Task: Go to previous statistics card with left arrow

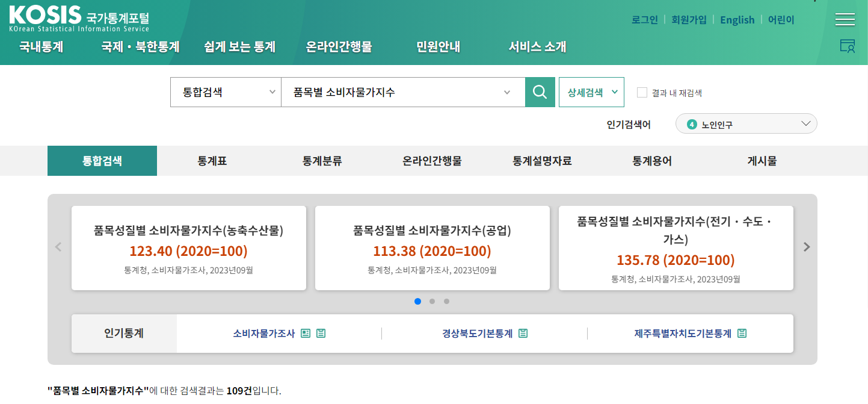Action: click(x=58, y=247)
